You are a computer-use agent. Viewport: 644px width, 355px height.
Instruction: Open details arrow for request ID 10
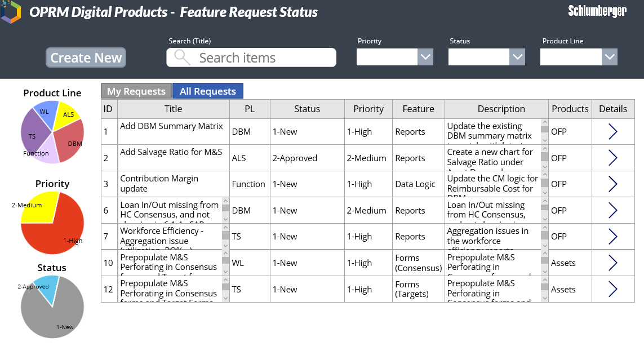tap(613, 263)
